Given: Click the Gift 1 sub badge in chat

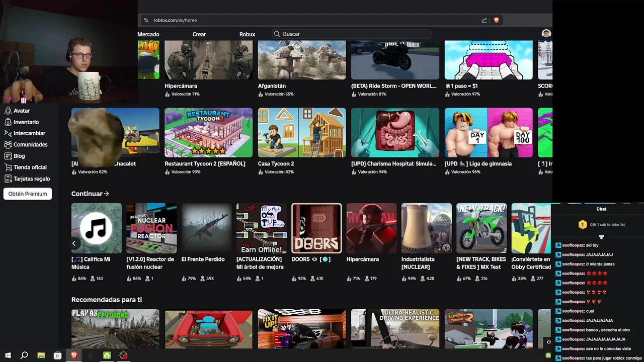Looking at the screenshot, I should (x=583, y=225).
